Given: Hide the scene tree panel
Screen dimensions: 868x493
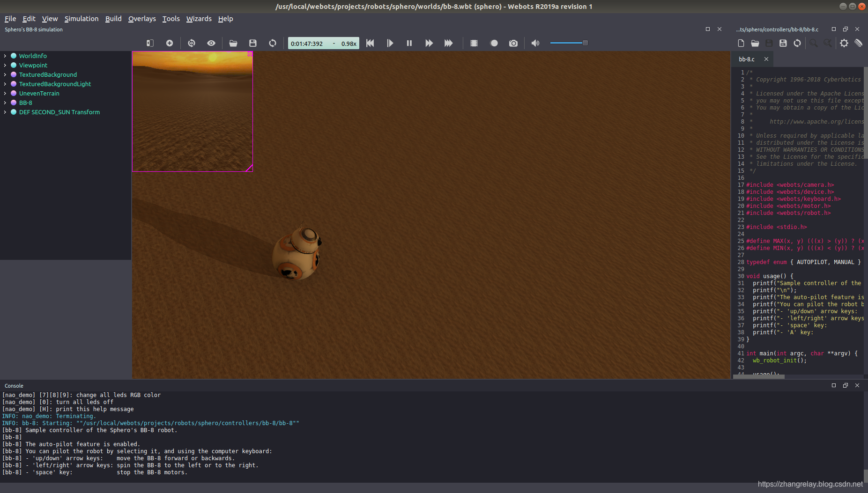Looking at the screenshot, I should pos(150,43).
